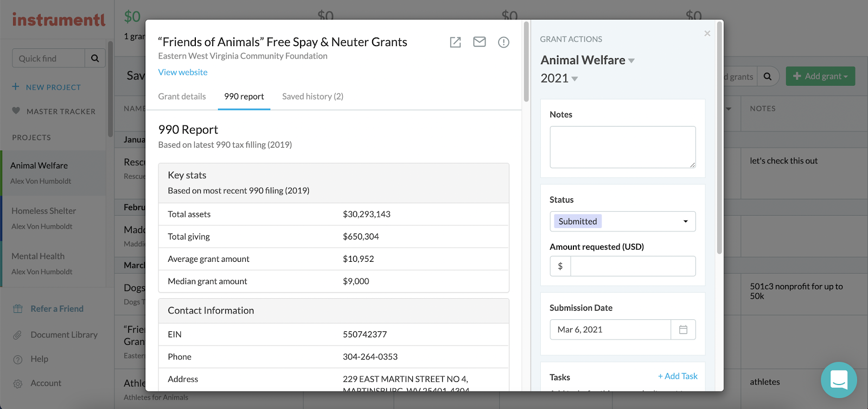The height and width of the screenshot is (409, 868).
Task: Select the Mental Health project
Action: click(53, 263)
